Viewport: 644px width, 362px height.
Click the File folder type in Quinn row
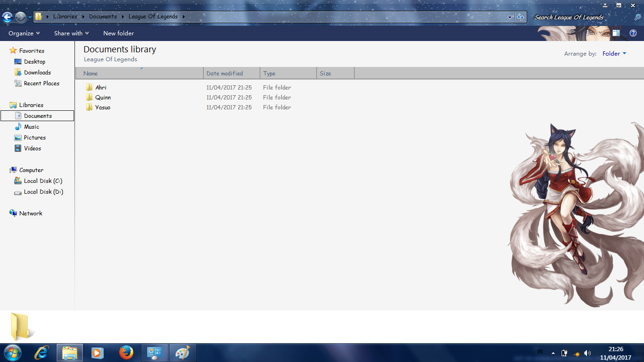(277, 98)
